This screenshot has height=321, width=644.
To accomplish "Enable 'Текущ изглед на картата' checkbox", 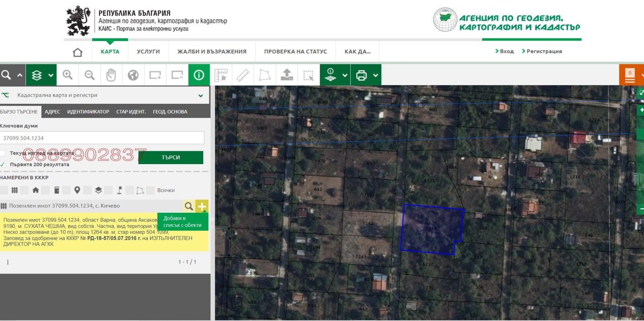I will [x=3, y=153].
